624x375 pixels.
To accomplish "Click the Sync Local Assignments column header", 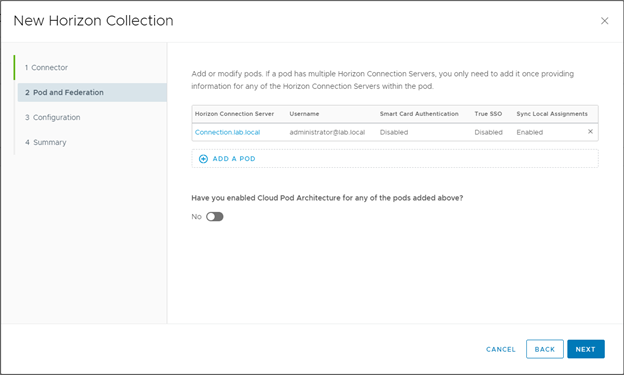I will click(x=552, y=114).
